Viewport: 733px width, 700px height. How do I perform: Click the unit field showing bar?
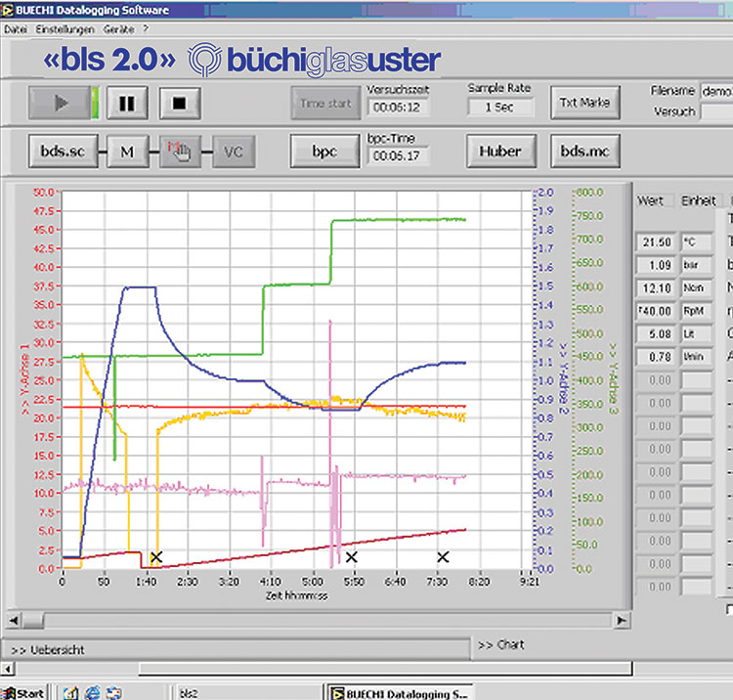pos(696,265)
